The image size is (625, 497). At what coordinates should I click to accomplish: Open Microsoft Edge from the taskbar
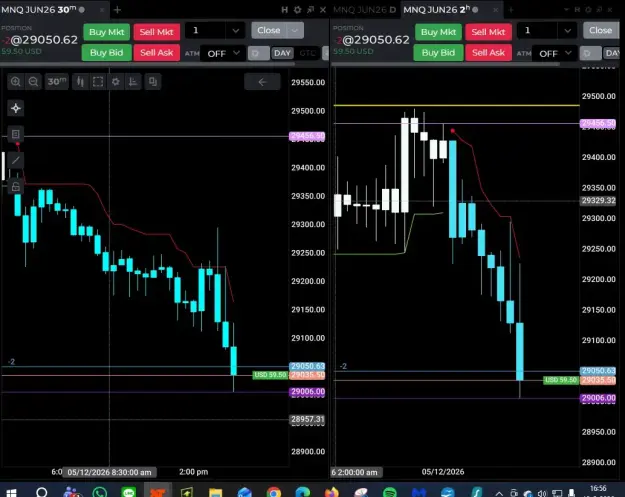pyautogui.click(x=303, y=493)
